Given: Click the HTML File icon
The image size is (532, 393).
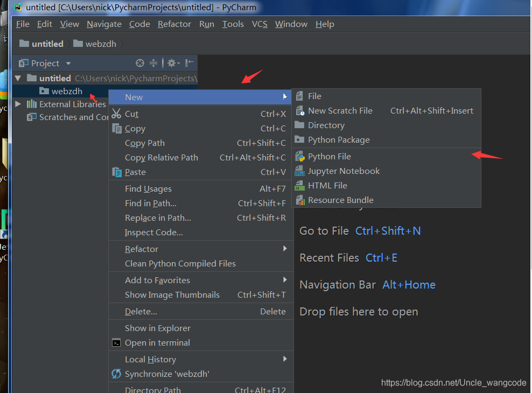Looking at the screenshot, I should 299,186.
